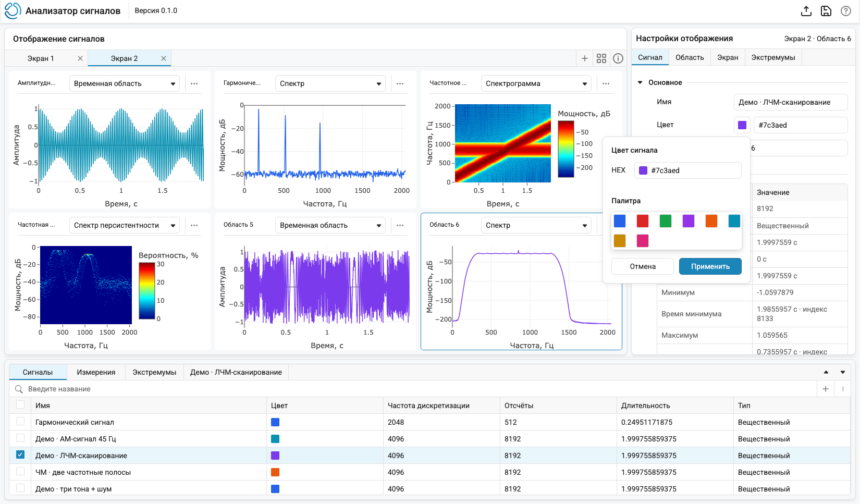
Task: Switch to the Экстремумы settings tab
Action: pos(773,57)
